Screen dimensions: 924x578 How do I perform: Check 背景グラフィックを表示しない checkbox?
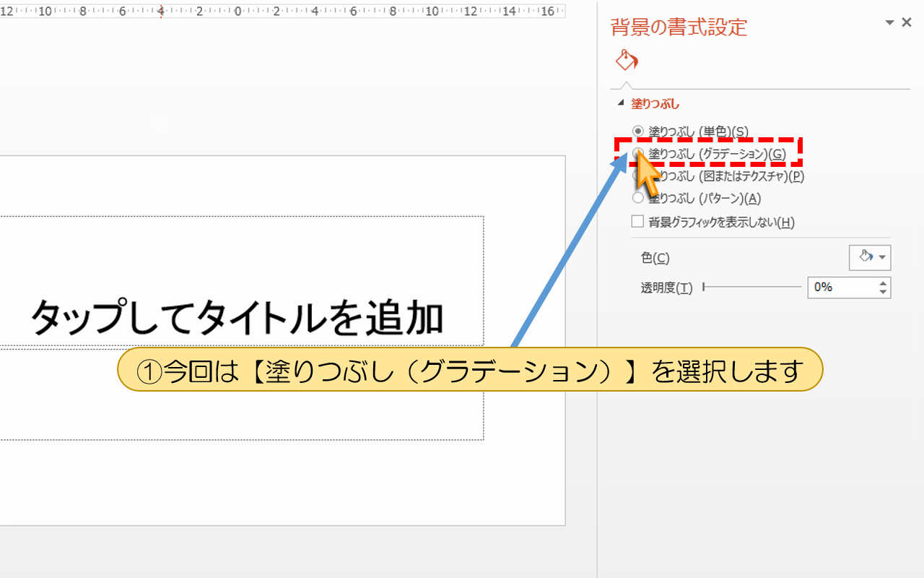click(637, 222)
